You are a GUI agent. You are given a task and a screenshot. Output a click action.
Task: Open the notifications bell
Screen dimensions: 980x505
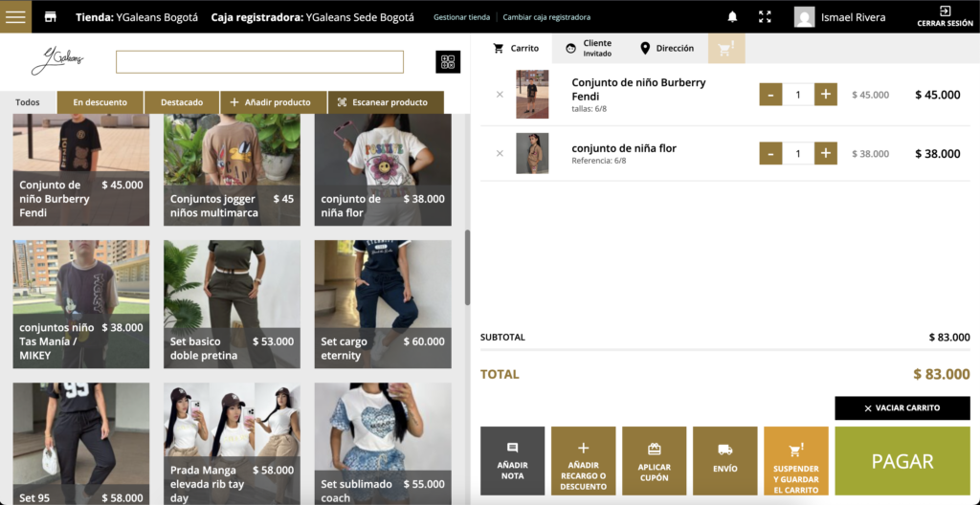click(732, 17)
